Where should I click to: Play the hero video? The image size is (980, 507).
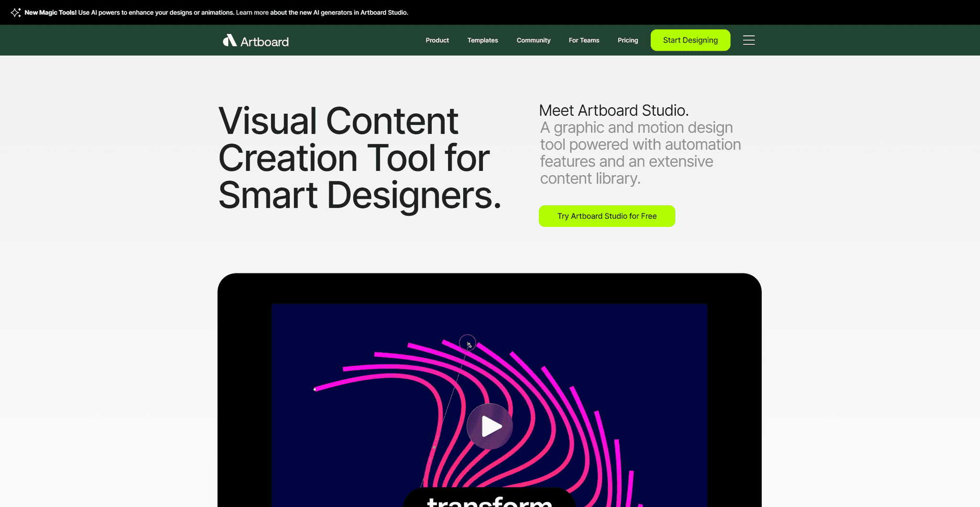point(490,426)
